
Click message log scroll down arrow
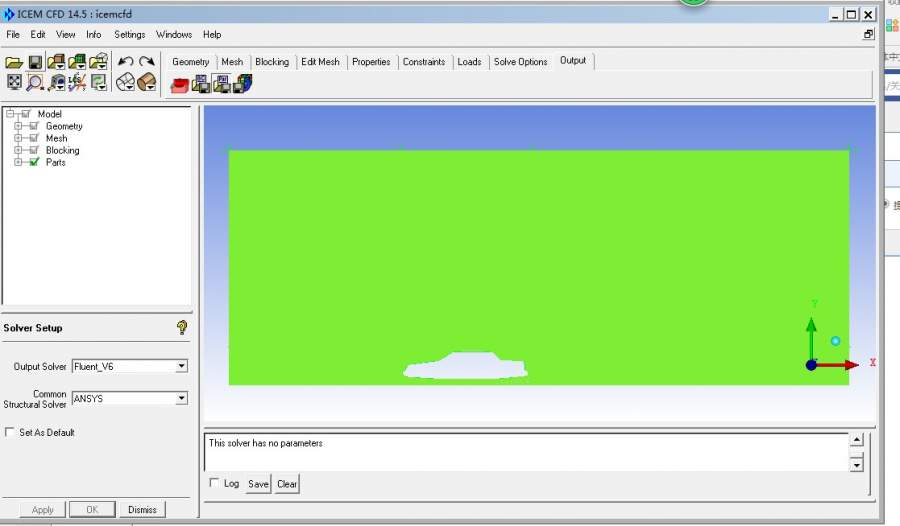pos(856,464)
